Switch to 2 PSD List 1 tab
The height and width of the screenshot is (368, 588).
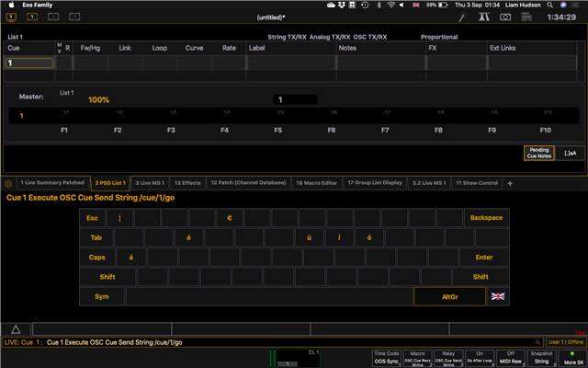(x=110, y=183)
